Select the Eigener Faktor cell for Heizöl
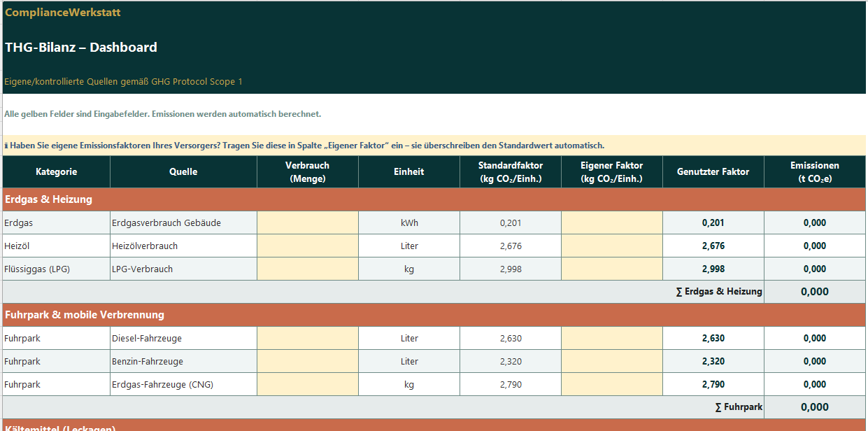This screenshot has width=868, height=431. pyautogui.click(x=611, y=246)
